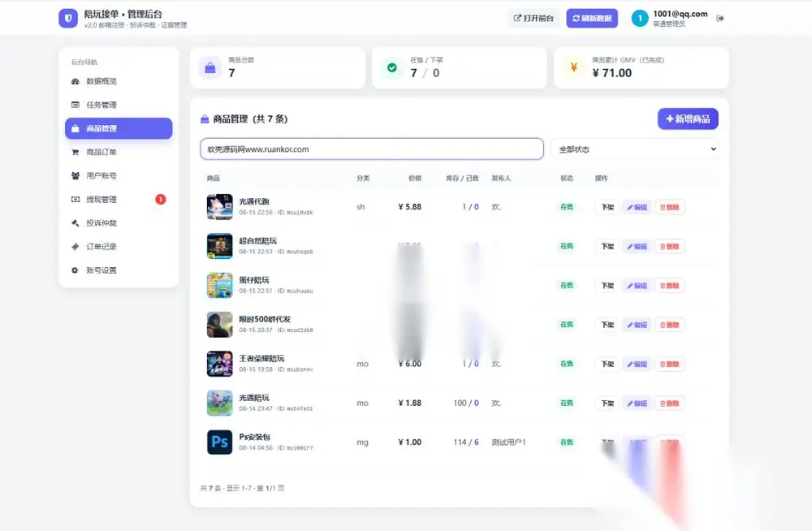Edit the 王者荣耀陪玩 product
Screen dimensions: 812x531
tap(637, 365)
